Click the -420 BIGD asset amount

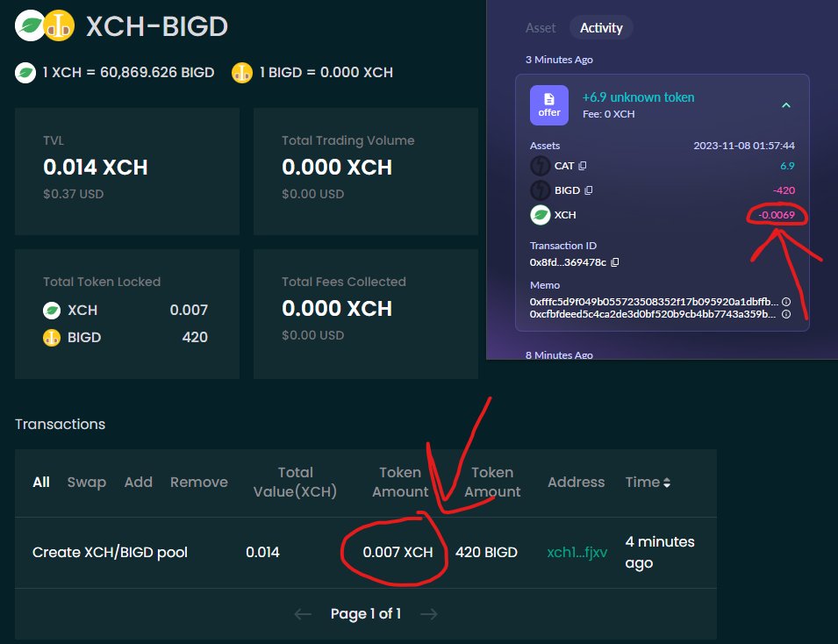pos(784,190)
